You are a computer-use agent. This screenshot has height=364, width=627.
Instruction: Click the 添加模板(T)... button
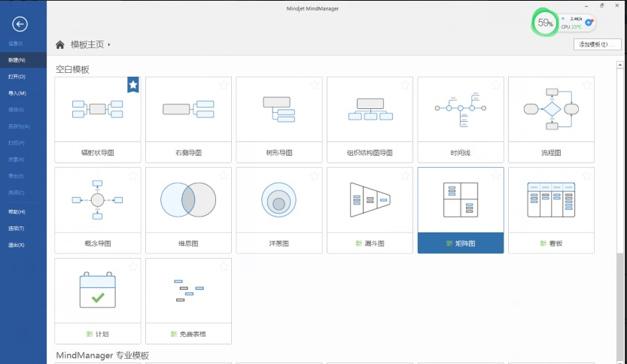[596, 45]
